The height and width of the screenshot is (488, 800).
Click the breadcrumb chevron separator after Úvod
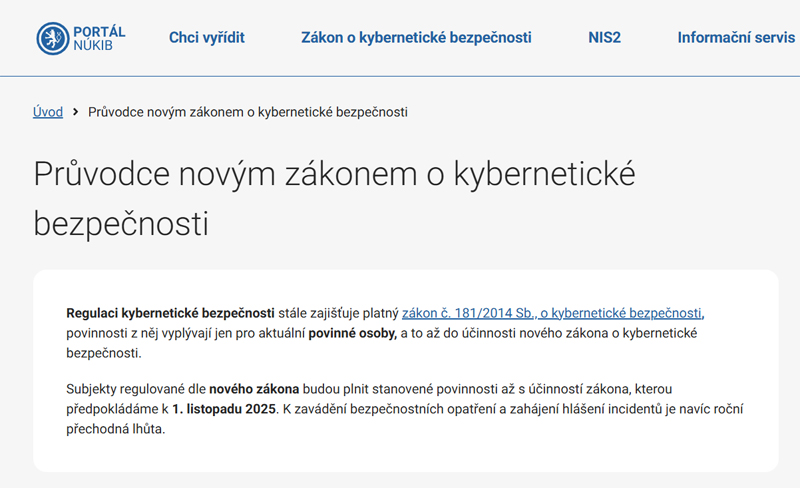point(76,112)
